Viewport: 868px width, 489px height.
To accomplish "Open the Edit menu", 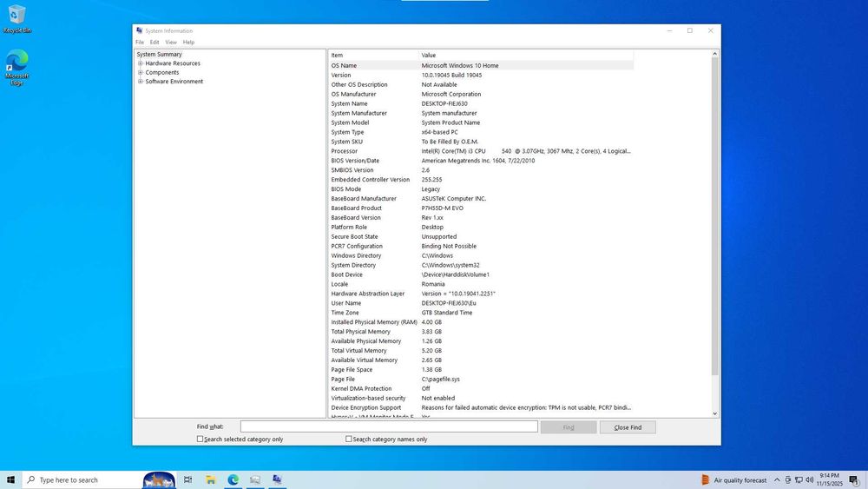I will click(155, 42).
